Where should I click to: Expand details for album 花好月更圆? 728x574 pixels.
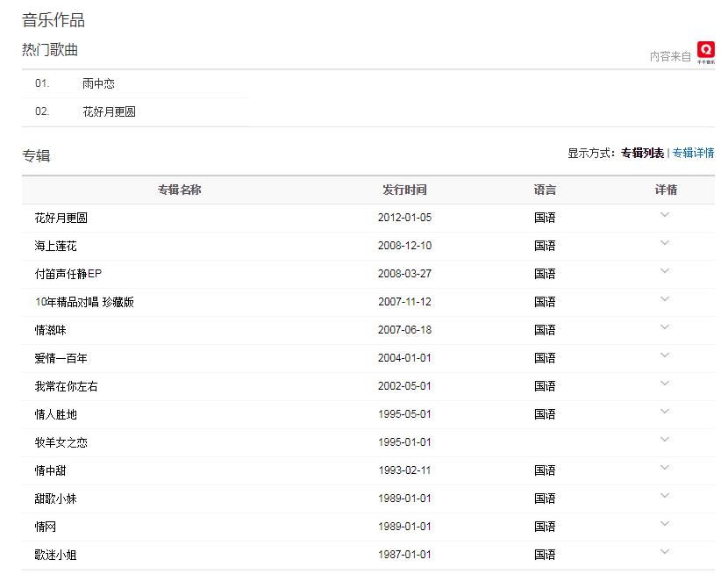click(x=665, y=215)
